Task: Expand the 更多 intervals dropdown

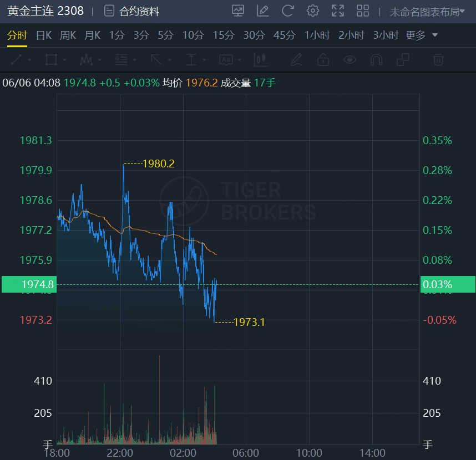Action: [x=422, y=35]
